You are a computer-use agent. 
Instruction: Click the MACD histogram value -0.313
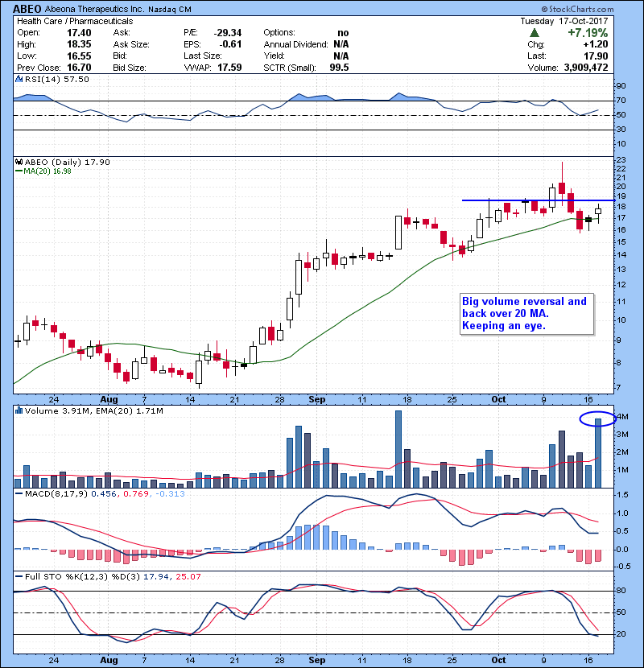[171, 494]
